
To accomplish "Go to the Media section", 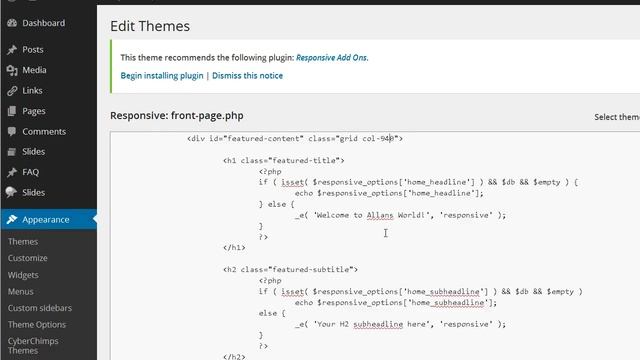I will [34, 70].
